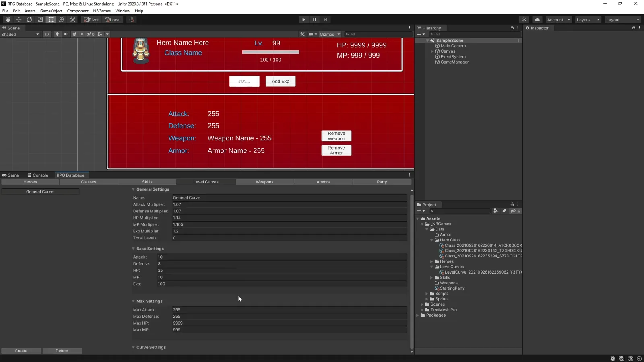
Task: Search project by type icon
Action: 495,211
